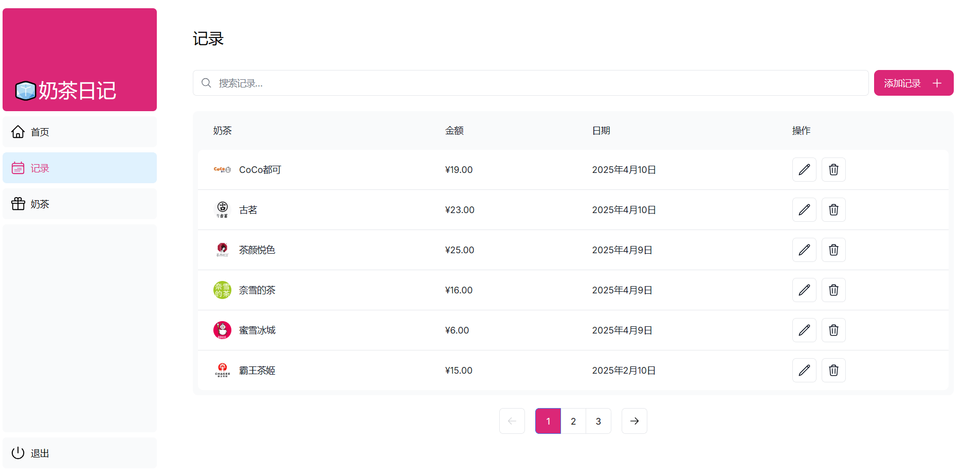The width and height of the screenshot is (980, 475).
Task: Click the 搜索记录 search field
Action: point(531,83)
